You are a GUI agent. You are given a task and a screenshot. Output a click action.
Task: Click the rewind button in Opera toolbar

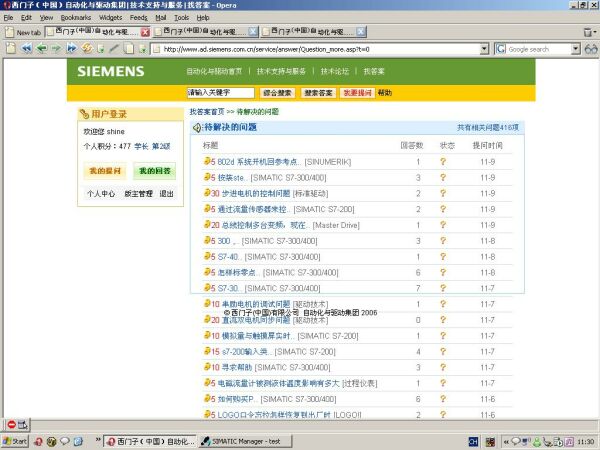tap(26, 49)
